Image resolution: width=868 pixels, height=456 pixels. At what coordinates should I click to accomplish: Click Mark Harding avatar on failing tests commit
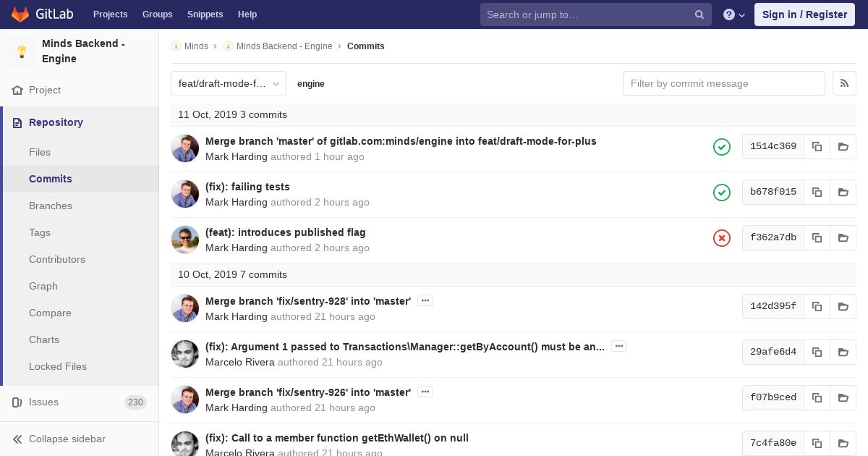pyautogui.click(x=185, y=194)
